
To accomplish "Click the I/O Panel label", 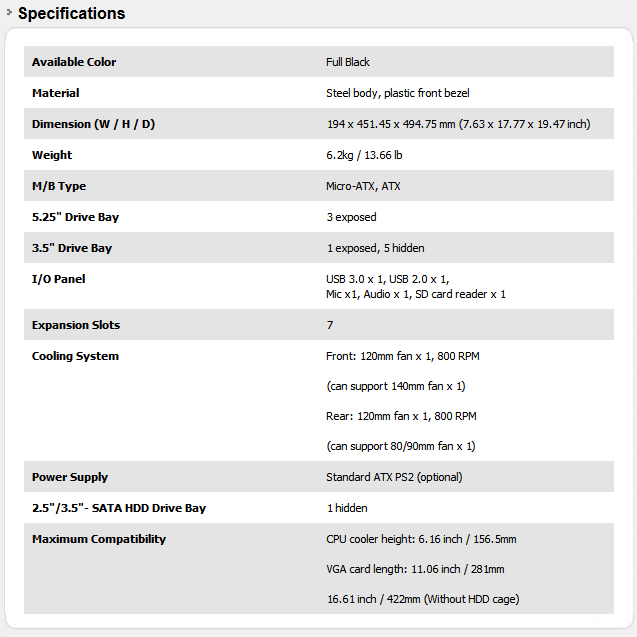I will click(58, 279).
